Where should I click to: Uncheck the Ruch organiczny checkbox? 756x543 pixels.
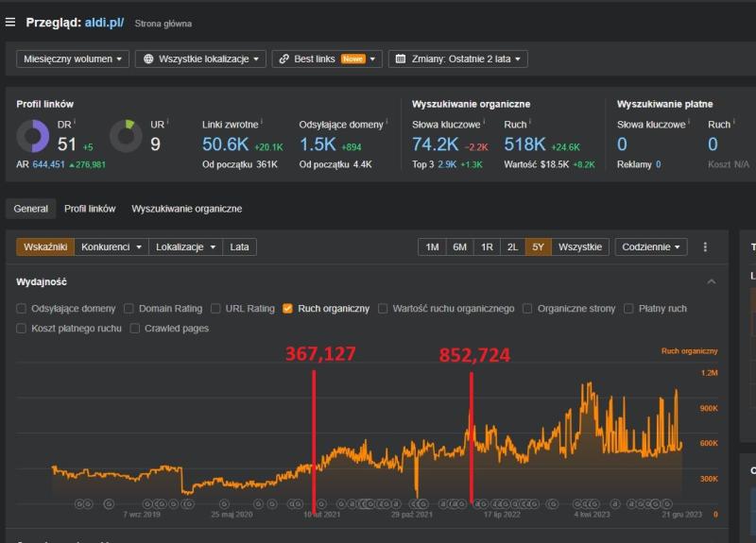(287, 308)
